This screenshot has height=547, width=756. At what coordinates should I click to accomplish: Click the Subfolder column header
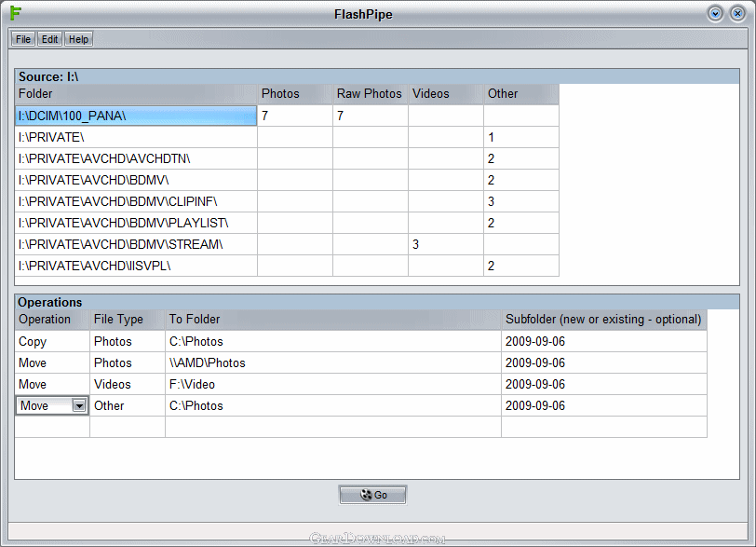604,320
